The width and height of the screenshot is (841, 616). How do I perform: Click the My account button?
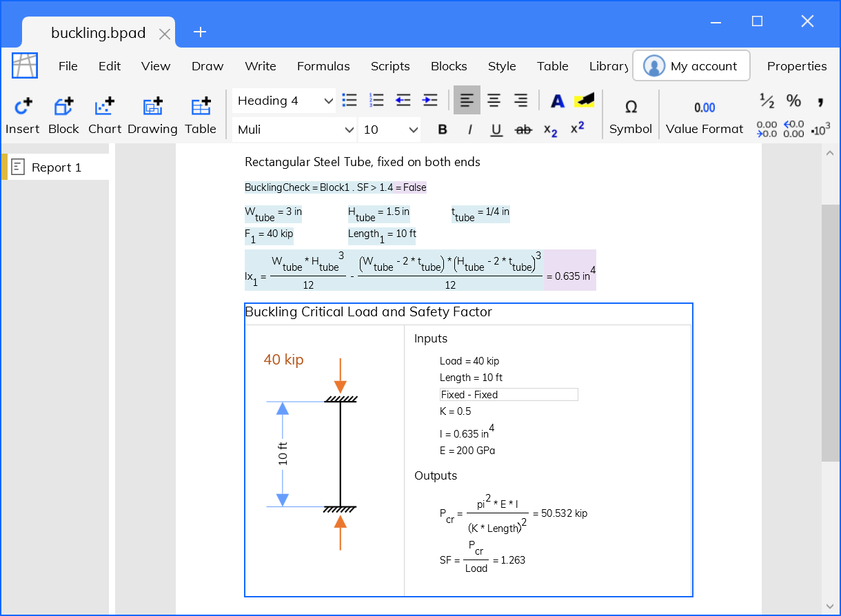[x=691, y=66]
